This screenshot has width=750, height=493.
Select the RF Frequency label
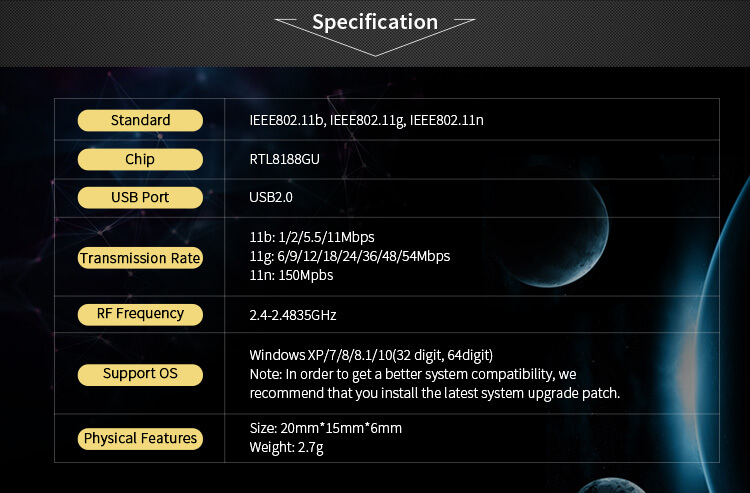(140, 314)
